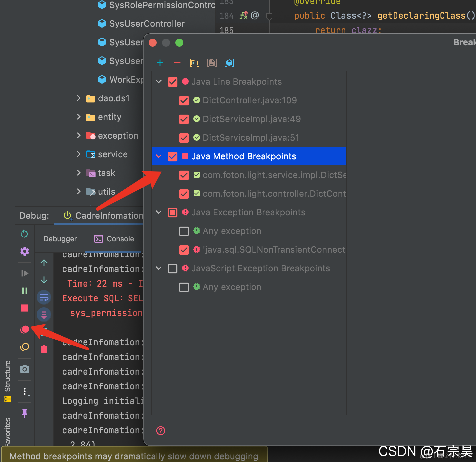
Task: Open Structure tool window sidebar
Action: pyautogui.click(x=7, y=381)
